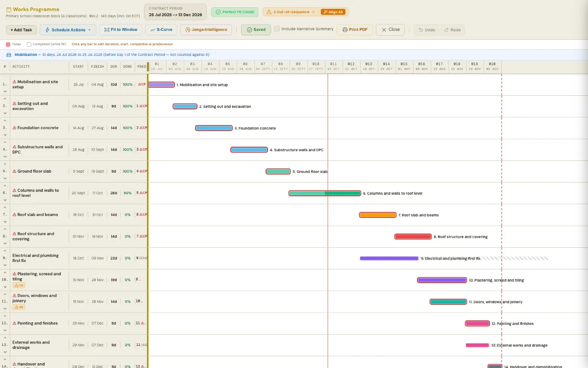Move row 1 Mobilisation down with its chevron
588x368 pixels.
(5, 91)
